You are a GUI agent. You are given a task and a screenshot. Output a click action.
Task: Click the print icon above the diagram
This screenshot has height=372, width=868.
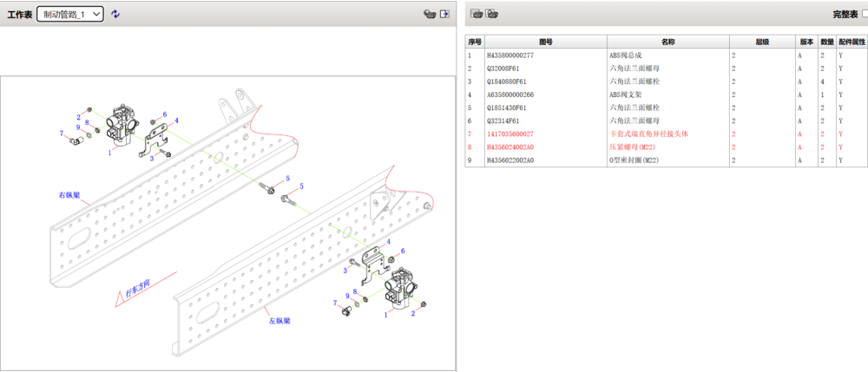429,14
